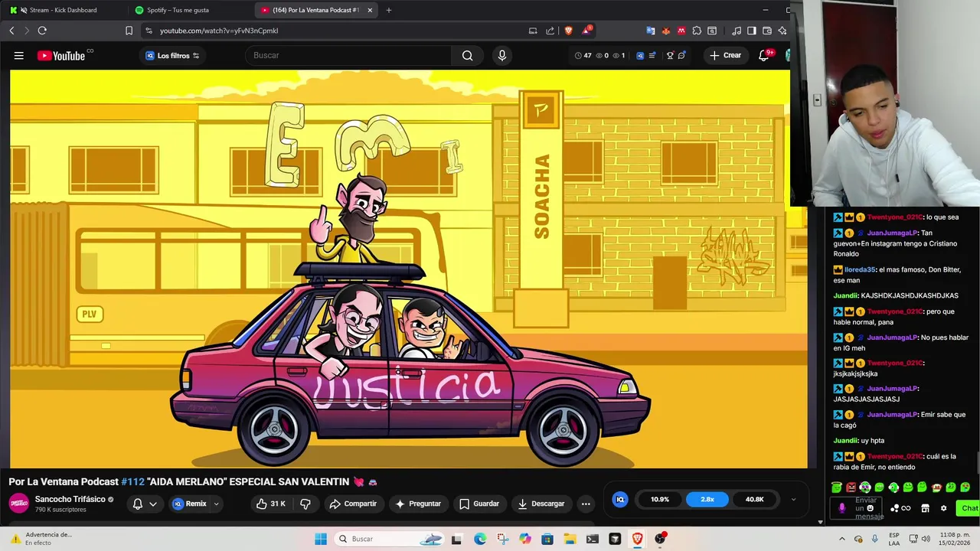
Task: Show hidden system tray icons chevron
Action: point(842,539)
